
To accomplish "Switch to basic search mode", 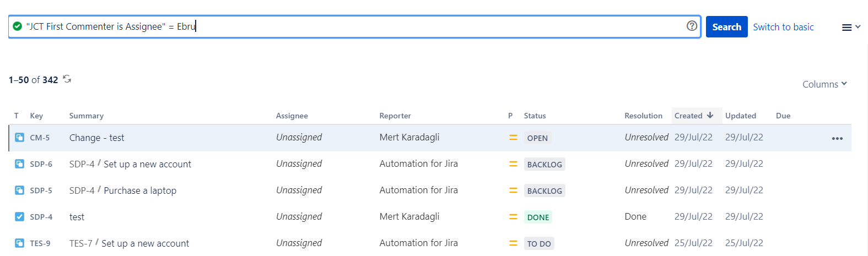I will 783,27.
